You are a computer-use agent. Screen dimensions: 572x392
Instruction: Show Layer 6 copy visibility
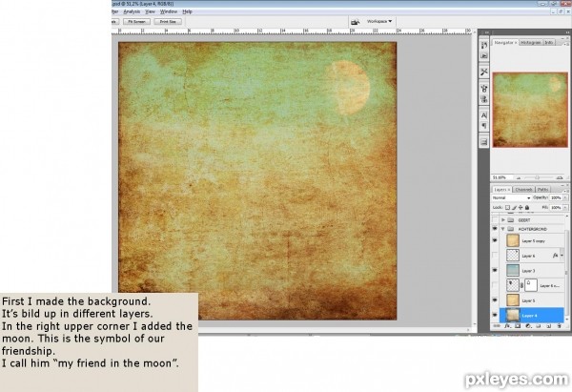point(495,285)
